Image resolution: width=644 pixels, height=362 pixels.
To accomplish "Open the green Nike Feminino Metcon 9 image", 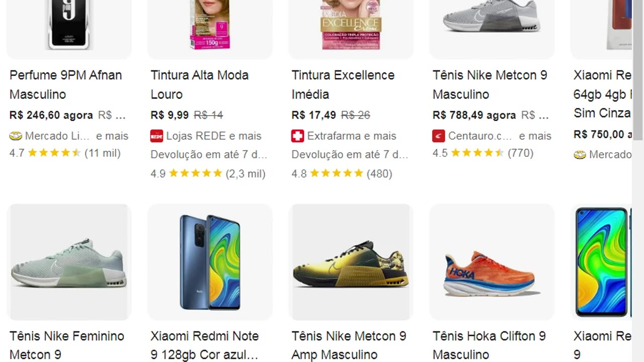I will pyautogui.click(x=69, y=262).
